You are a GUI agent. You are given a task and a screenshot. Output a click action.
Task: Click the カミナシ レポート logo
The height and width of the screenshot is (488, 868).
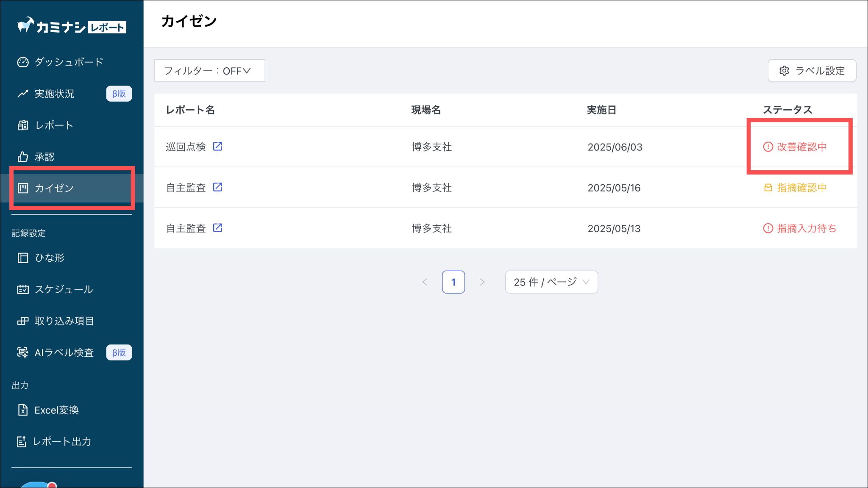[71, 27]
